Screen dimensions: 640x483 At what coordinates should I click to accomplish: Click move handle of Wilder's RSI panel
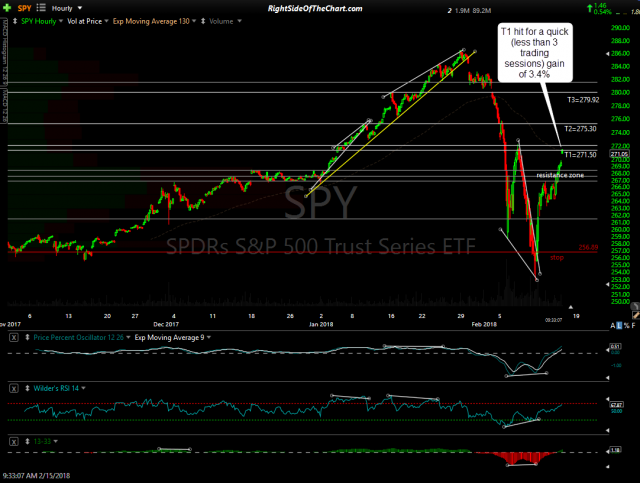click(x=27, y=388)
